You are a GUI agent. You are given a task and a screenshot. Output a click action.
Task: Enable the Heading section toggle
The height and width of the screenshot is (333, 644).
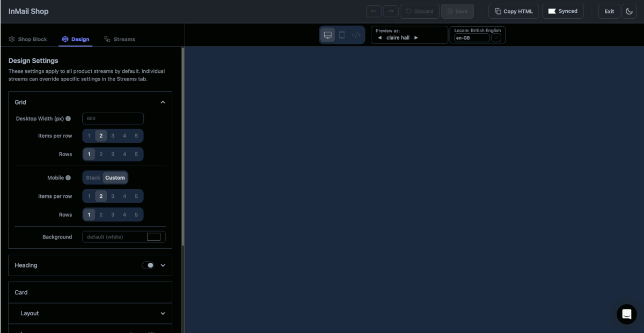pyautogui.click(x=149, y=265)
